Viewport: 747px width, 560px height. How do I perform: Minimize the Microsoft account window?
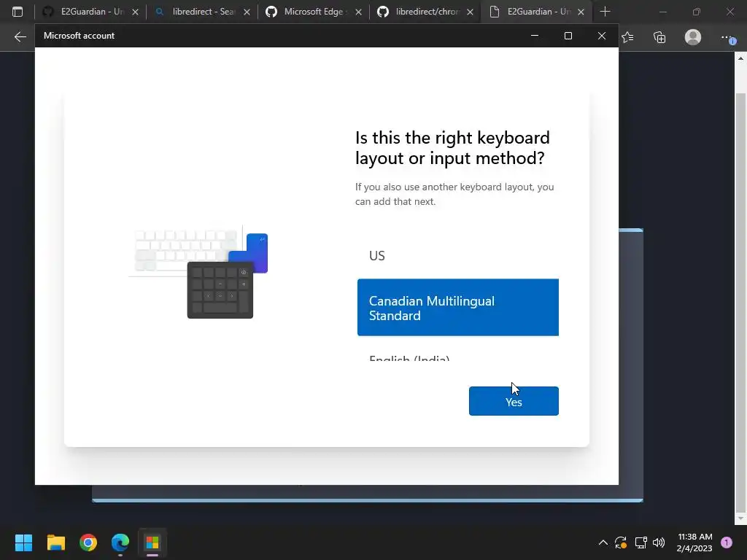pyautogui.click(x=535, y=36)
